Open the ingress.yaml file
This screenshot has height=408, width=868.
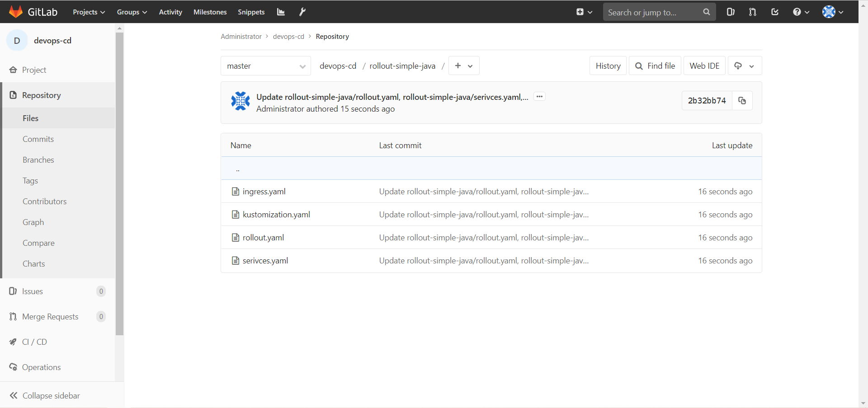pyautogui.click(x=264, y=192)
